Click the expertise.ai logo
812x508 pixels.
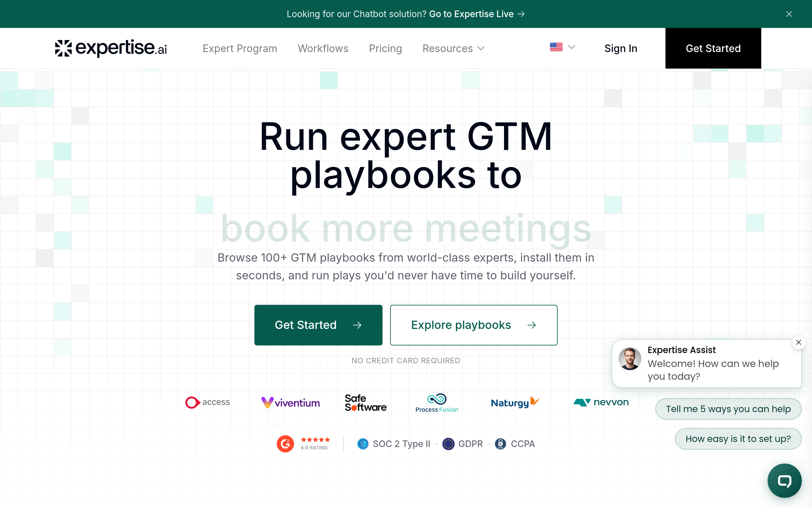(111, 48)
